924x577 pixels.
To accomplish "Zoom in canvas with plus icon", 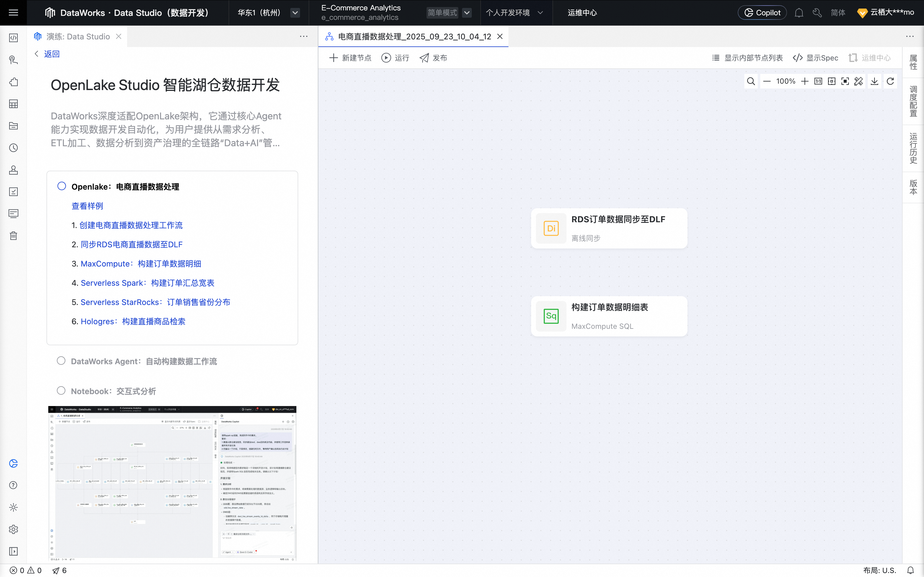I will (x=805, y=81).
